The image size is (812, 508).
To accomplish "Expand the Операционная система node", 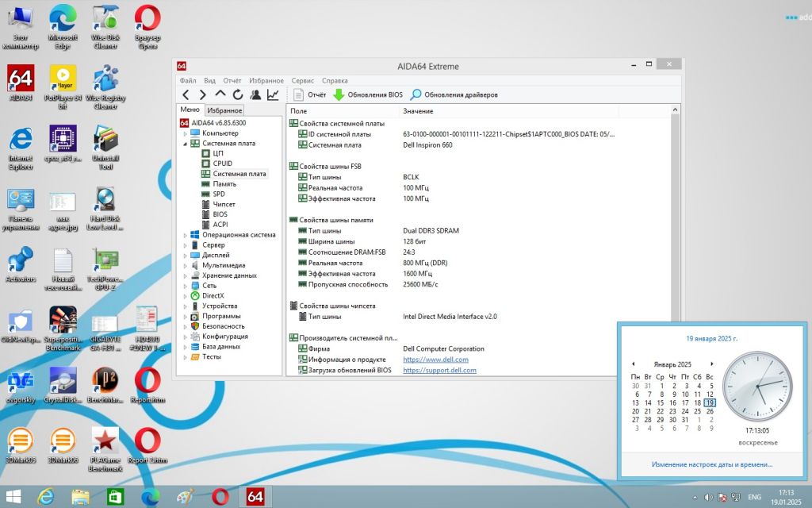I will pos(185,235).
